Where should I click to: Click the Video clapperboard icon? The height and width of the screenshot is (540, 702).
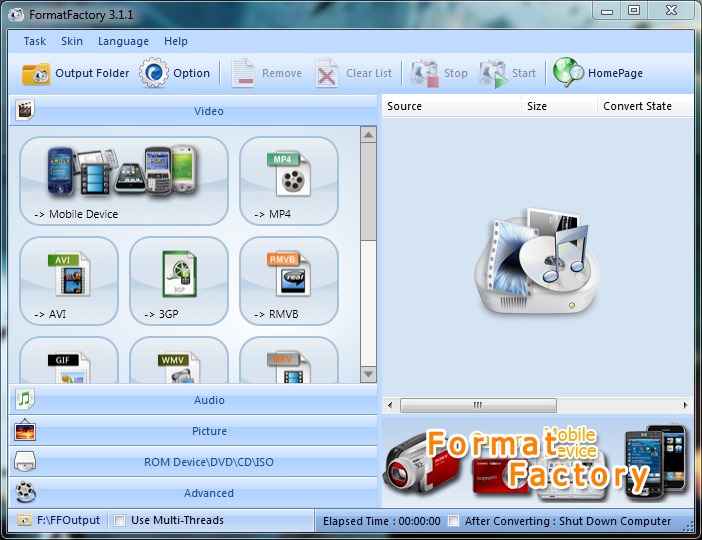coord(25,110)
